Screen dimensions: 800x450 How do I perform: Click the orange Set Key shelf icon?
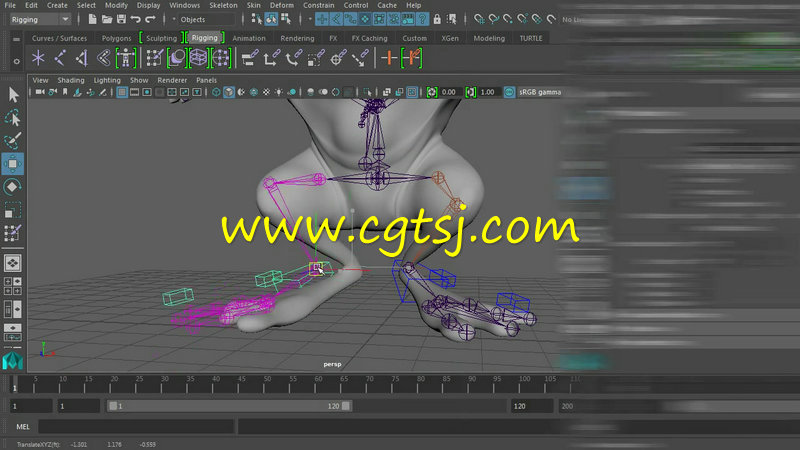click(x=389, y=58)
